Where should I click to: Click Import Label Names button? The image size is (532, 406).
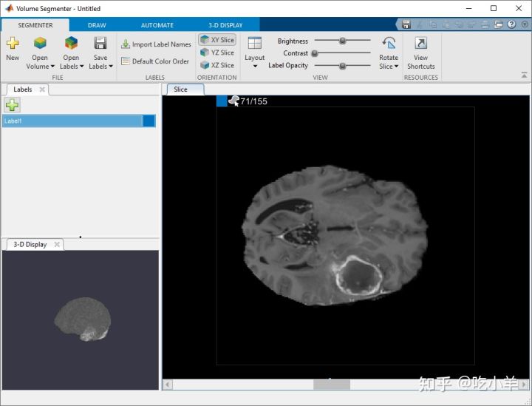(156, 44)
